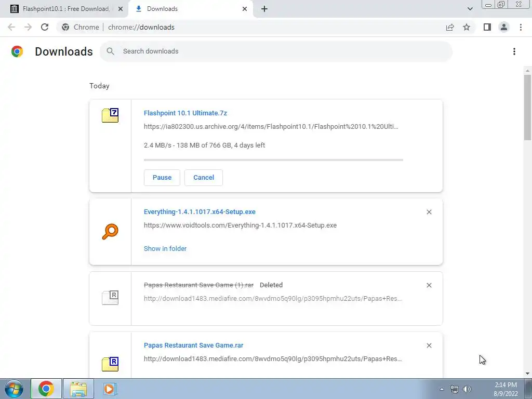The width and height of the screenshot is (532, 399).
Task: Close the Downloads tab
Action: tap(245, 9)
